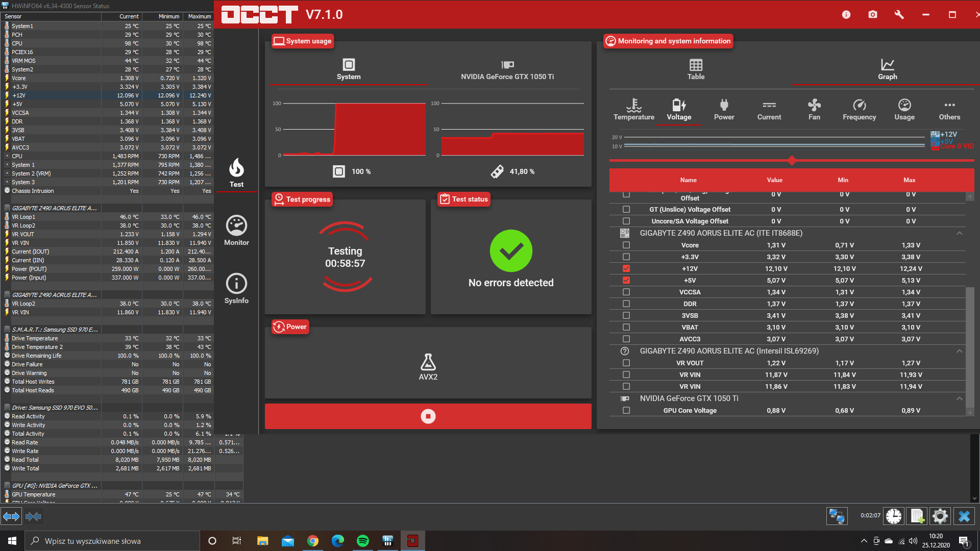Show Others sensors in monitoring

click(x=949, y=110)
